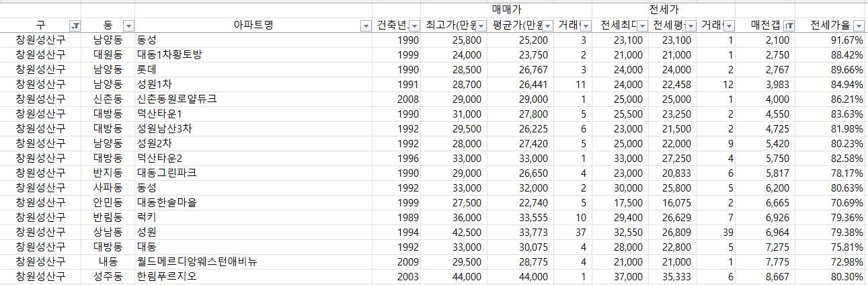Select apartment cell 대동한솔마을

254,202
